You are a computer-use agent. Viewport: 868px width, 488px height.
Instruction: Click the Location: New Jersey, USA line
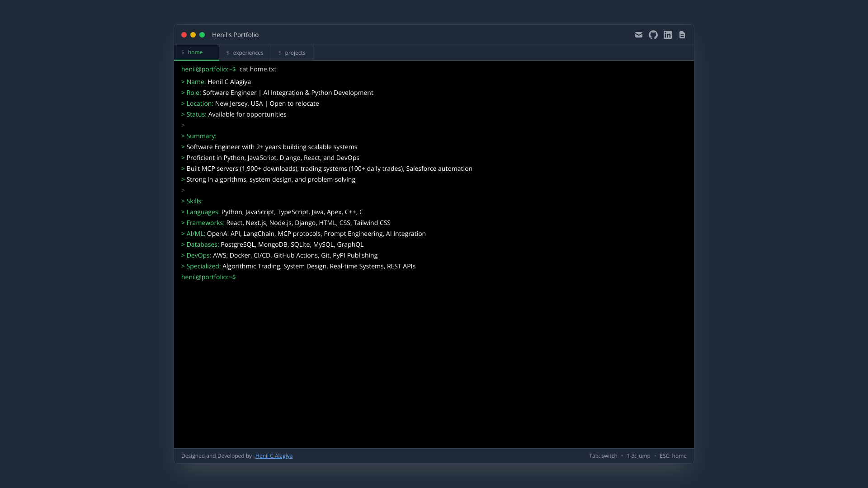pos(250,103)
